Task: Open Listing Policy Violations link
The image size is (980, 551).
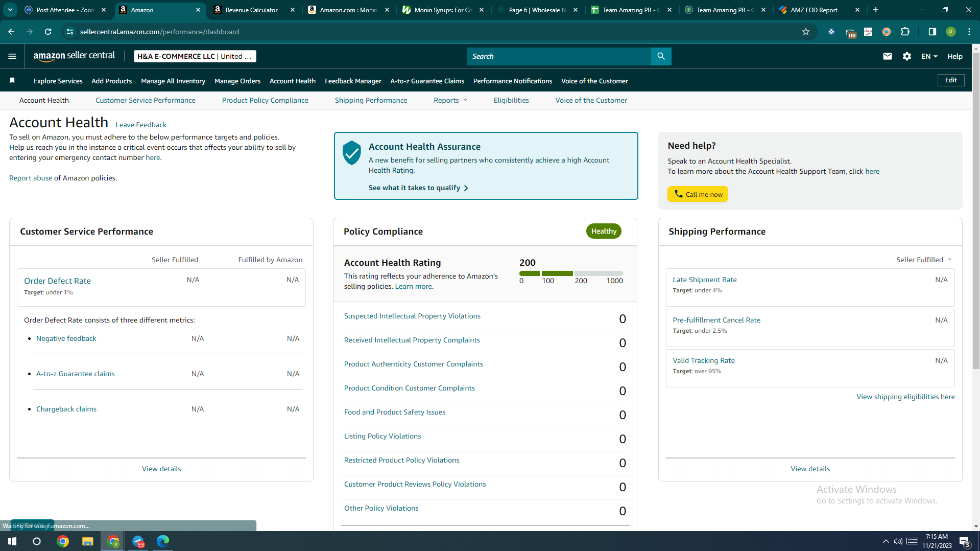Action: 383,436
